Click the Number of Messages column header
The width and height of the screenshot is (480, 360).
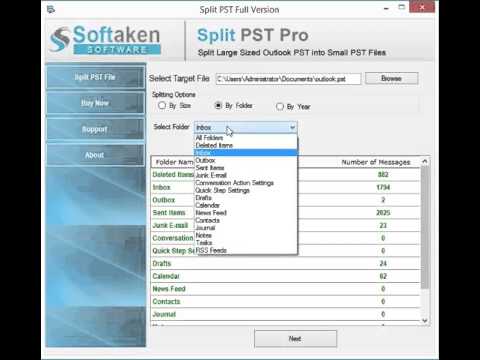coord(376,162)
